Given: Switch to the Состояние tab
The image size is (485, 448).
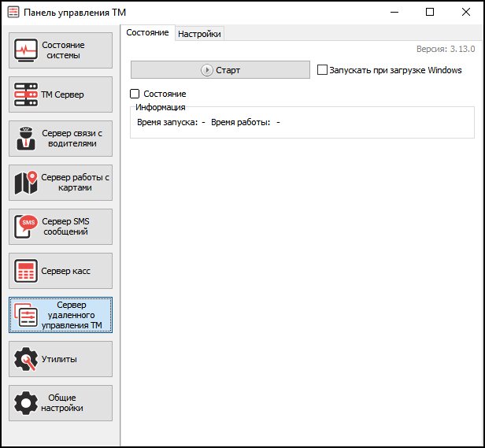Looking at the screenshot, I should (147, 32).
